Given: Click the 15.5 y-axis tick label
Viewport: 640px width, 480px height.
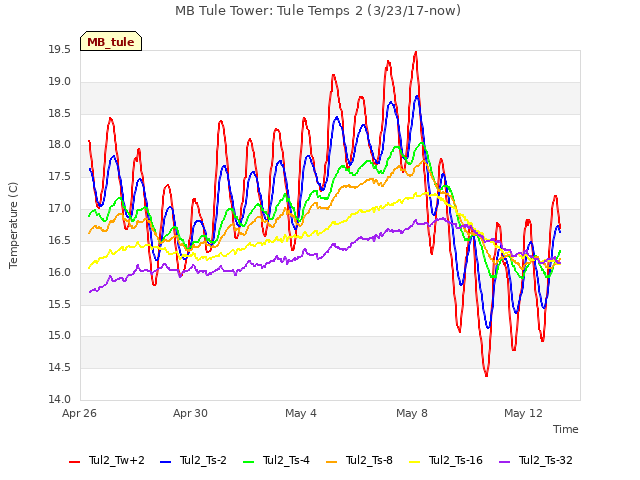Looking at the screenshot, I should tap(60, 304).
